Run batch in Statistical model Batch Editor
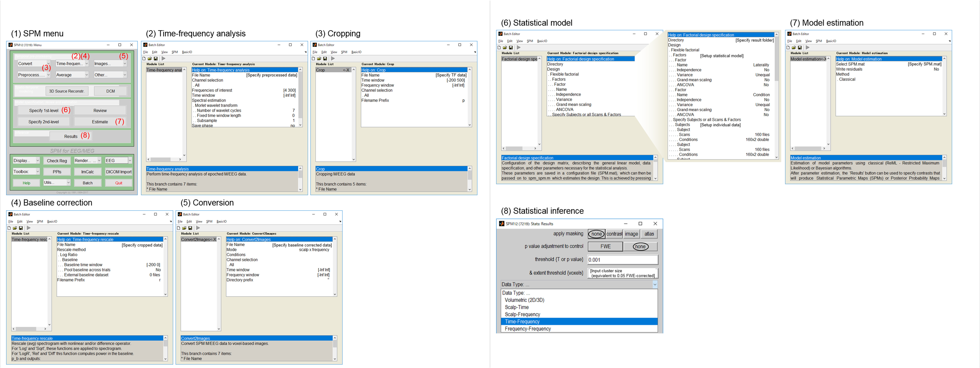Image resolution: width=980 pixels, height=368 pixels. coord(519,48)
